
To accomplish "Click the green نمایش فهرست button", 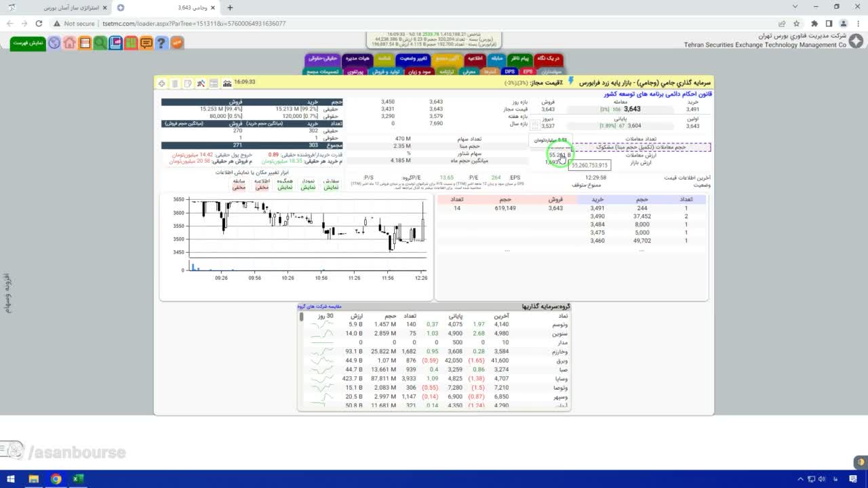I will point(28,43).
